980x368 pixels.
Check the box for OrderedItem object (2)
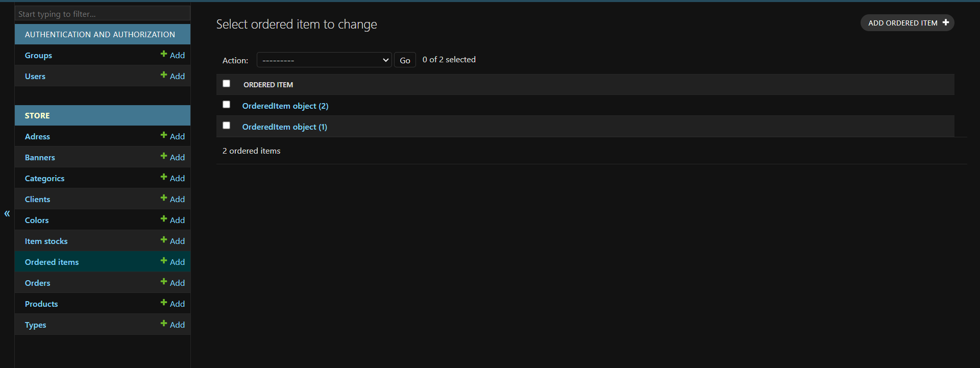click(x=227, y=105)
